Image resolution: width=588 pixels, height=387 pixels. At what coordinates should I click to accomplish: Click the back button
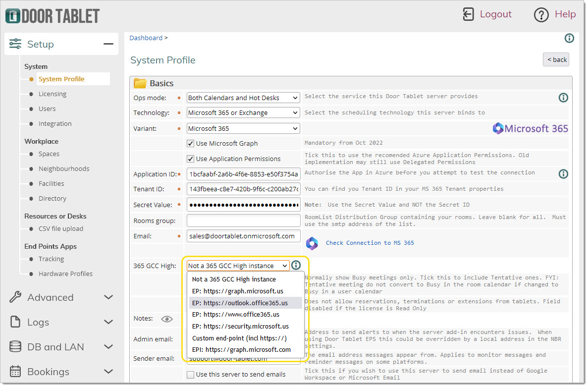pos(556,59)
